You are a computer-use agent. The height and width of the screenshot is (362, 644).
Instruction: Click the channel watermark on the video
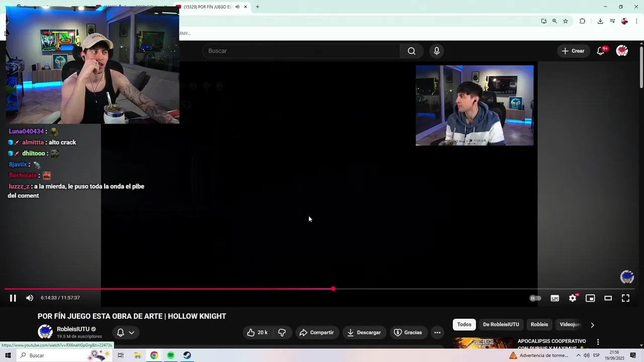(x=627, y=277)
